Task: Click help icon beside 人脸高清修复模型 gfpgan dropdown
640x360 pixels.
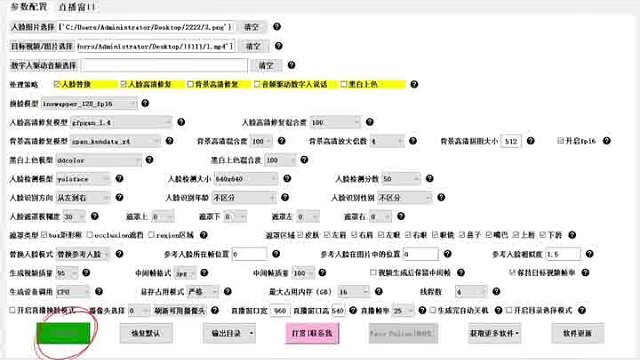Action: tap(181, 122)
